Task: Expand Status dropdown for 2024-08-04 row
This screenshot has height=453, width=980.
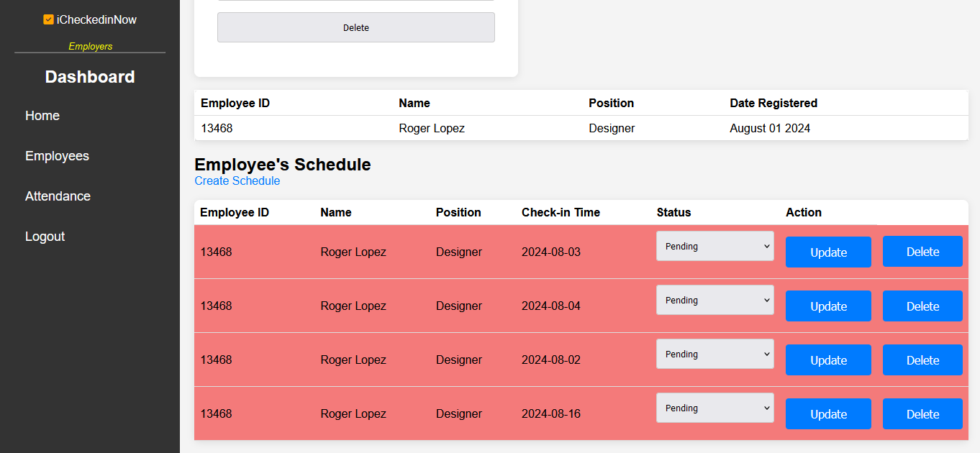Action: point(714,300)
